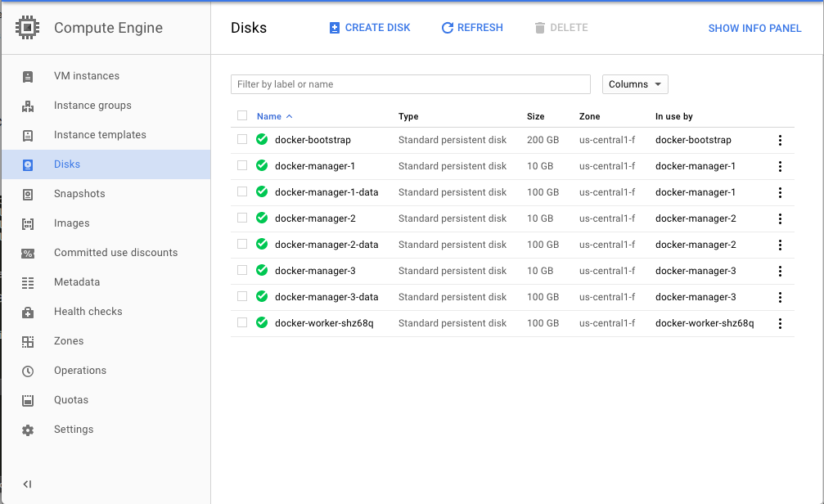824x504 pixels.
Task: Click green status check of docker-worker-shz68q
Action: [x=262, y=322]
